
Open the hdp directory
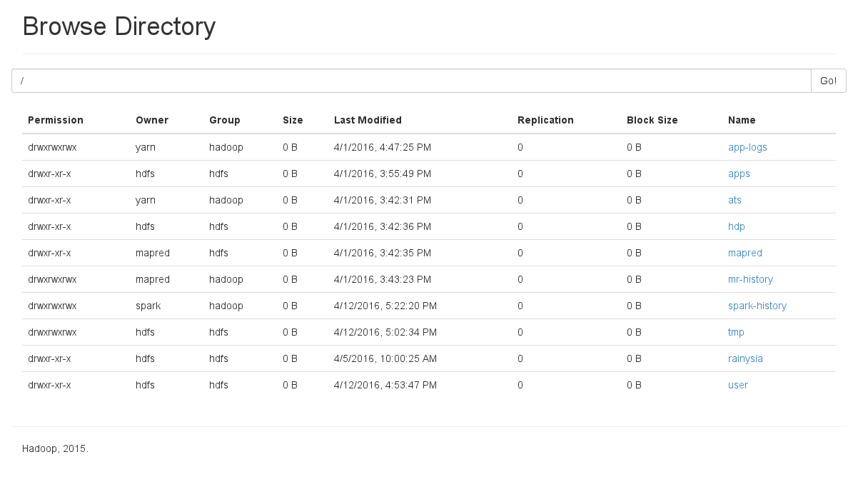(x=736, y=226)
